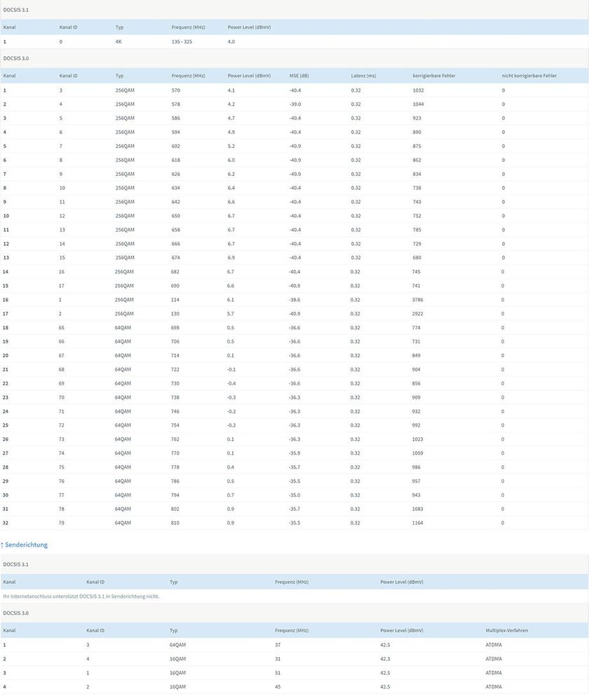589x700 pixels.
Task: Select frequency cell '810'
Action: pyautogui.click(x=175, y=523)
